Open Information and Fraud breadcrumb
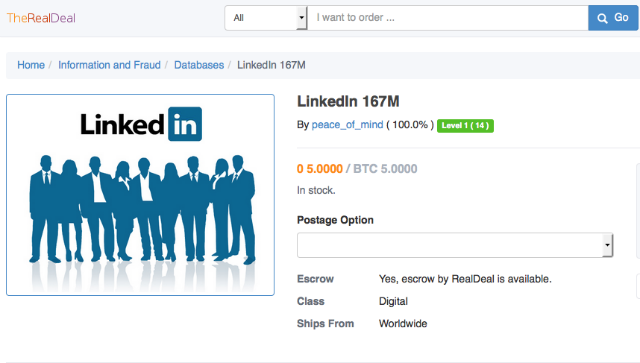 point(109,65)
